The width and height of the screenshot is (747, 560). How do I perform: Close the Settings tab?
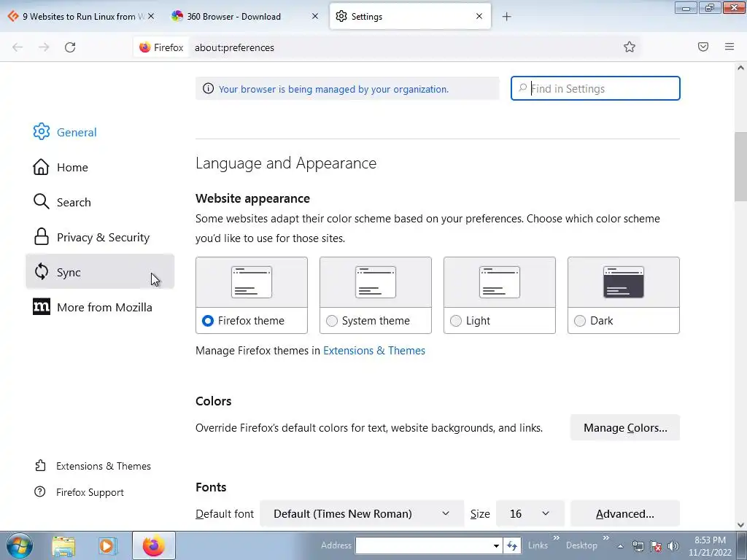[x=479, y=16]
